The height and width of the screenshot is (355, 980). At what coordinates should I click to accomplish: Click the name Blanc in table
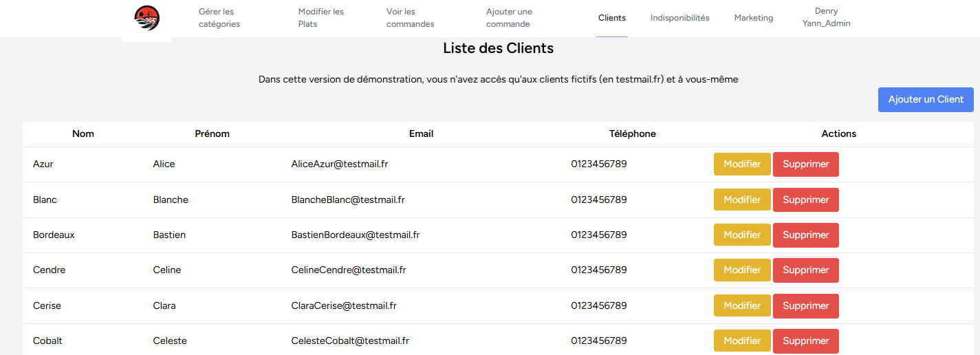[45, 200]
